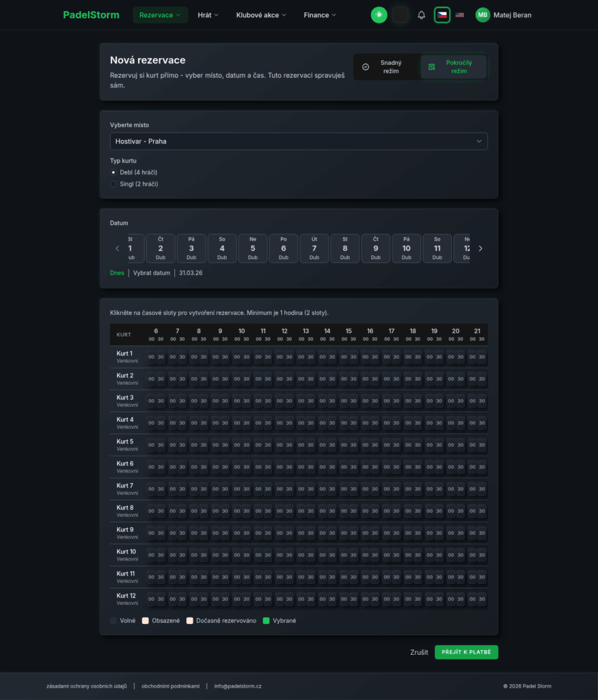The width and height of the screenshot is (598, 700).
Task: Show later dates with right arrow
Action: click(x=480, y=249)
